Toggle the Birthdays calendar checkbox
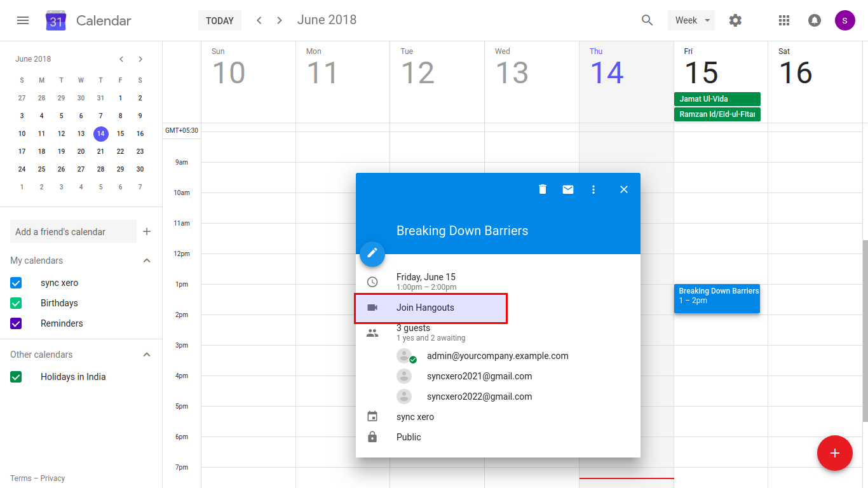The height and width of the screenshot is (488, 868). pos(17,303)
